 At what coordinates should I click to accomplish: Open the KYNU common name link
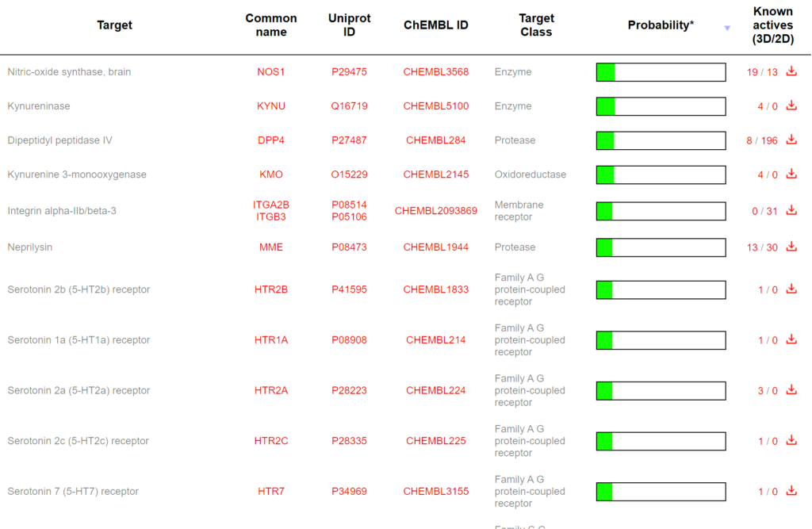click(x=271, y=106)
